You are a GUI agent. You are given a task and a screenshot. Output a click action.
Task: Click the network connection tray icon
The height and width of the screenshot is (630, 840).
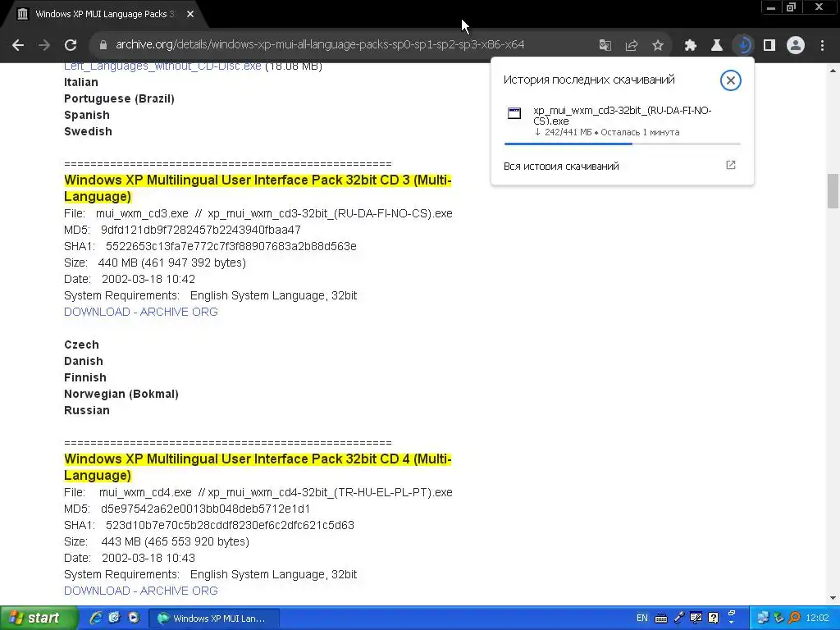point(763,619)
